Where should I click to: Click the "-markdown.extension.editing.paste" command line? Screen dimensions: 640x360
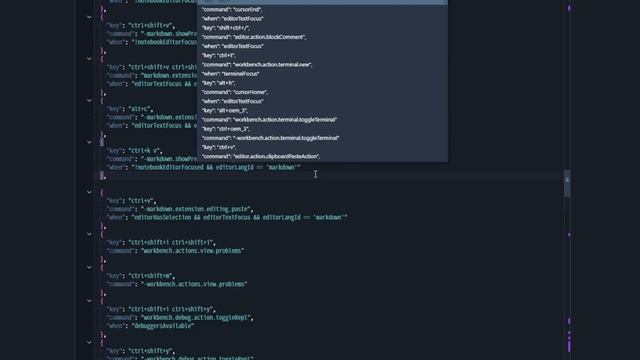[180, 209]
